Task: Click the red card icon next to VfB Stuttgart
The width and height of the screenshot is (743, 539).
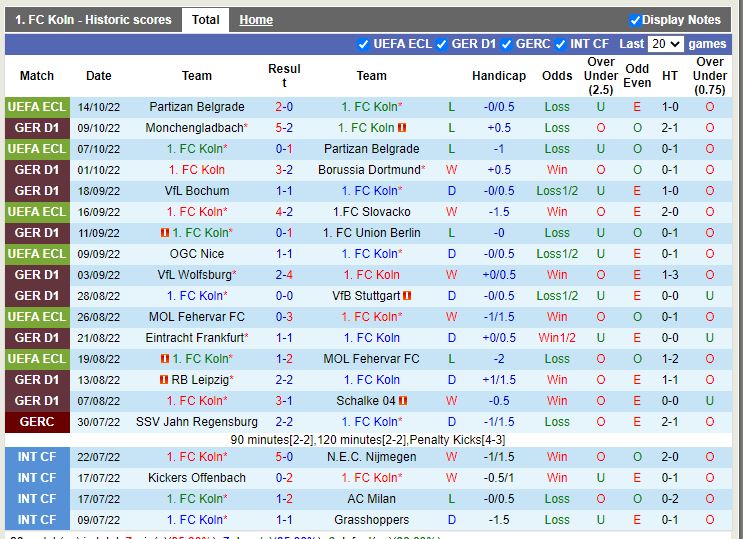Action: click(x=407, y=296)
